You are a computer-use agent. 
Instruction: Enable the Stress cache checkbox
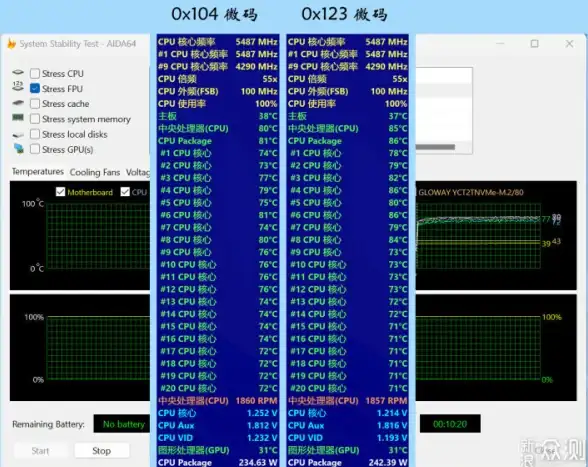[x=35, y=104]
